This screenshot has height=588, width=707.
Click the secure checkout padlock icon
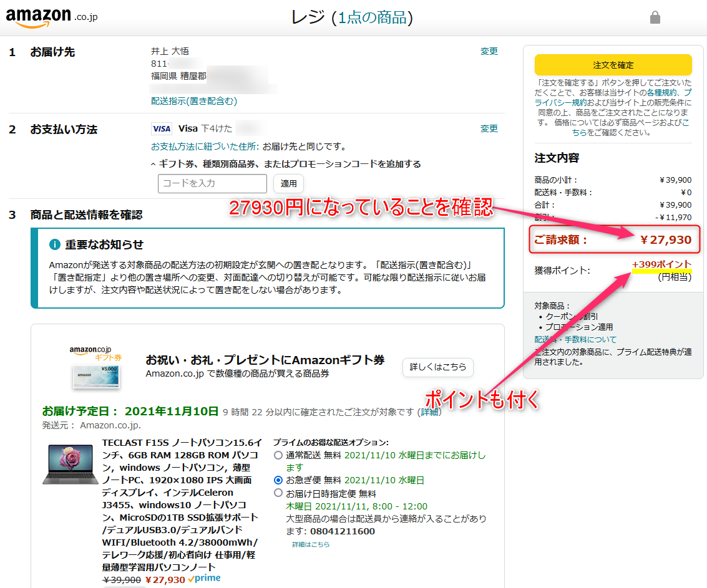tap(655, 17)
